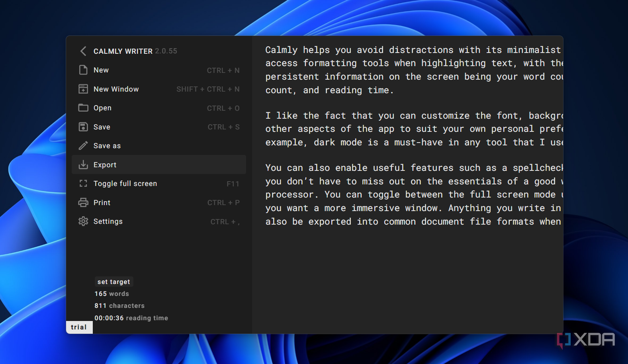The height and width of the screenshot is (364, 628).
Task: Click the New Window icon
Action: (83, 89)
